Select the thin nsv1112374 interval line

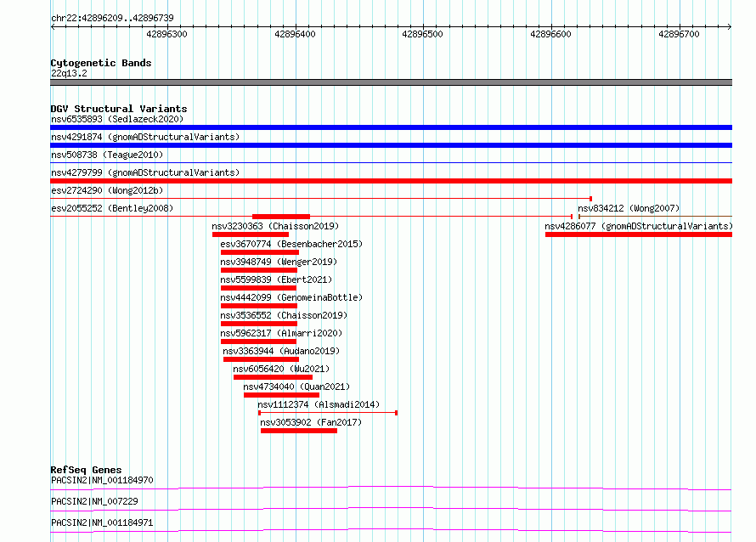click(x=328, y=413)
